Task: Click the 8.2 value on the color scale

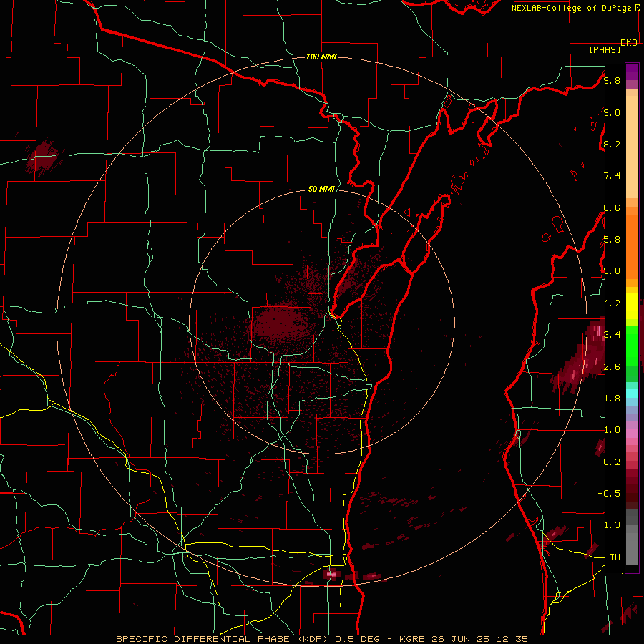Action: pos(612,144)
